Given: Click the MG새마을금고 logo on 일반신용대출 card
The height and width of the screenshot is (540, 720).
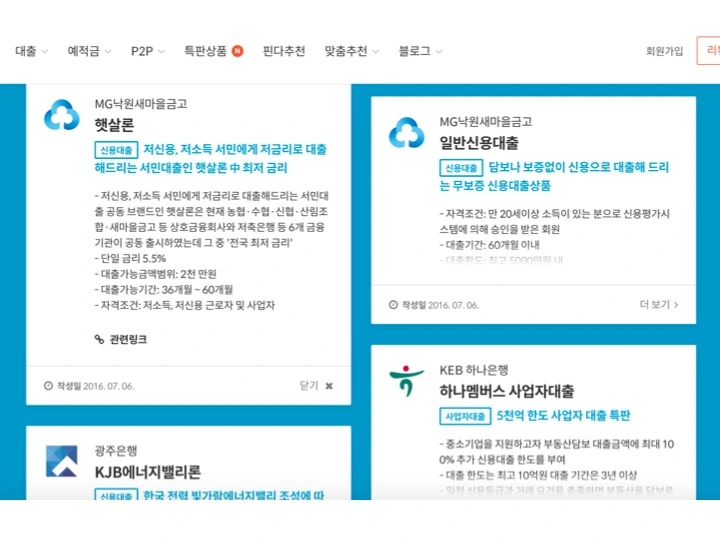Looking at the screenshot, I should 406,133.
